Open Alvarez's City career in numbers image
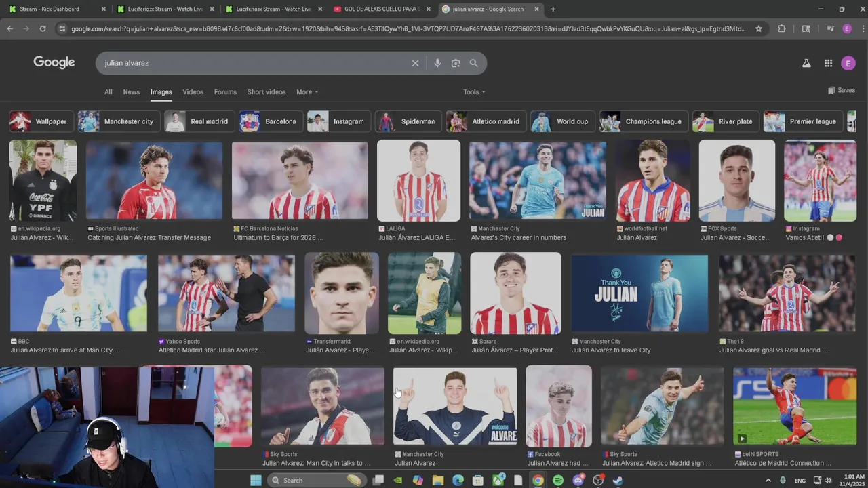 (538, 180)
